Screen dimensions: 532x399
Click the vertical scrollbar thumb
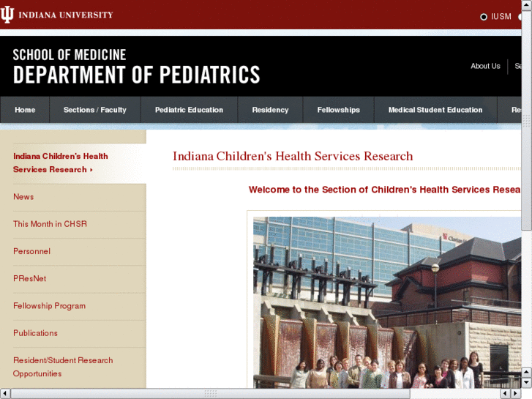point(526,120)
